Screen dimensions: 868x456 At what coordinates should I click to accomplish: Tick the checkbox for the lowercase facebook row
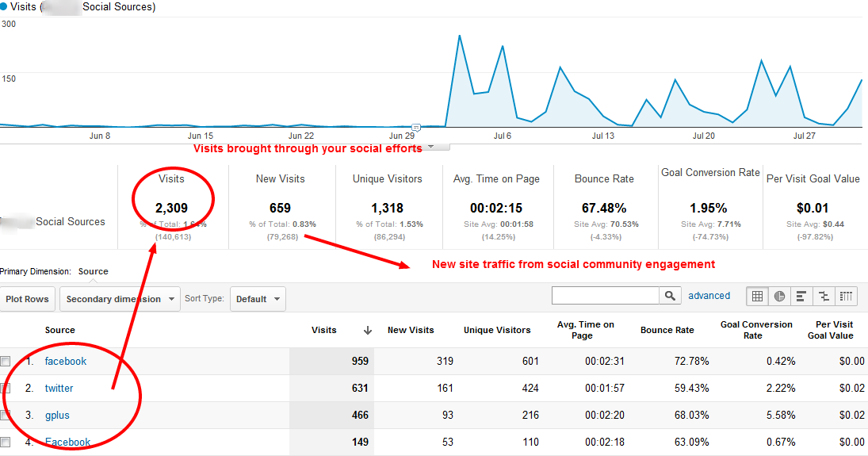click(6, 362)
